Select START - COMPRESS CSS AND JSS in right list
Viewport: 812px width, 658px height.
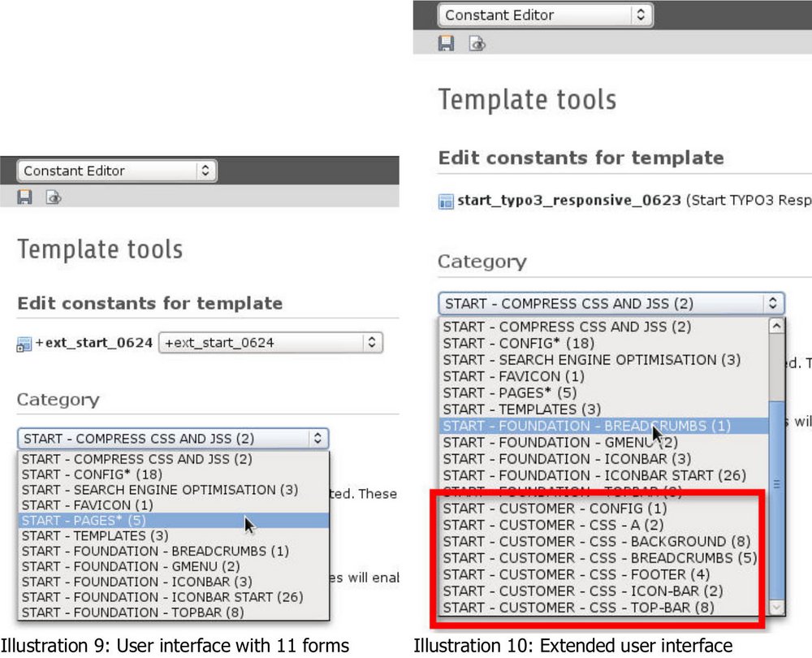(x=604, y=327)
